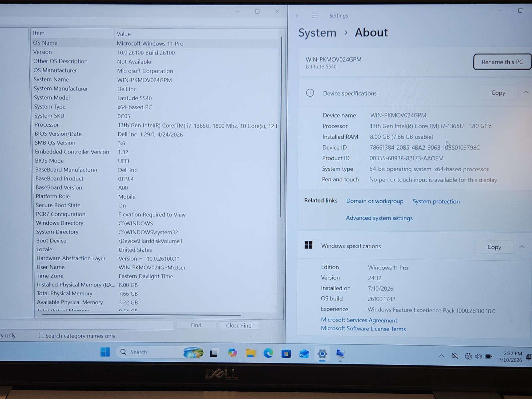Open the network globe tray icon
The height and width of the screenshot is (399, 532).
point(468,356)
